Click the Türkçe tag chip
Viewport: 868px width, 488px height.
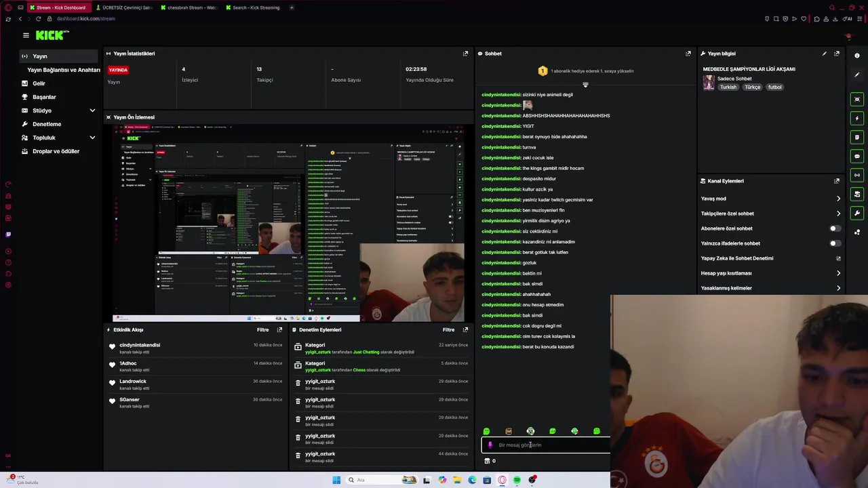(753, 87)
